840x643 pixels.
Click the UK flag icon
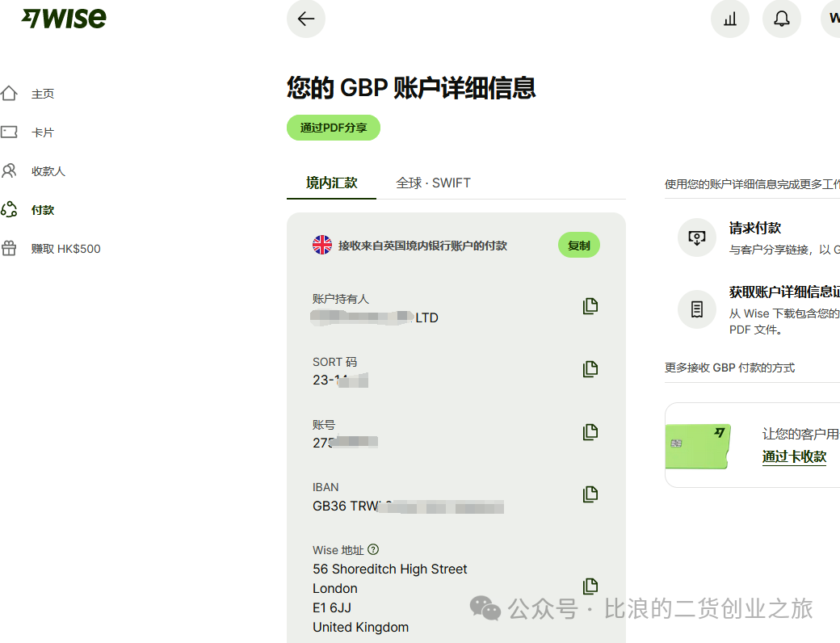pos(322,245)
